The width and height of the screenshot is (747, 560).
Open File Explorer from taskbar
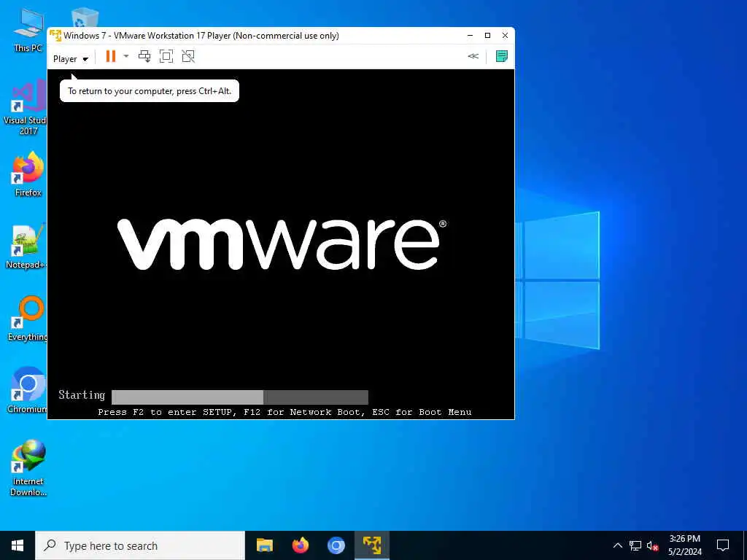click(264, 545)
